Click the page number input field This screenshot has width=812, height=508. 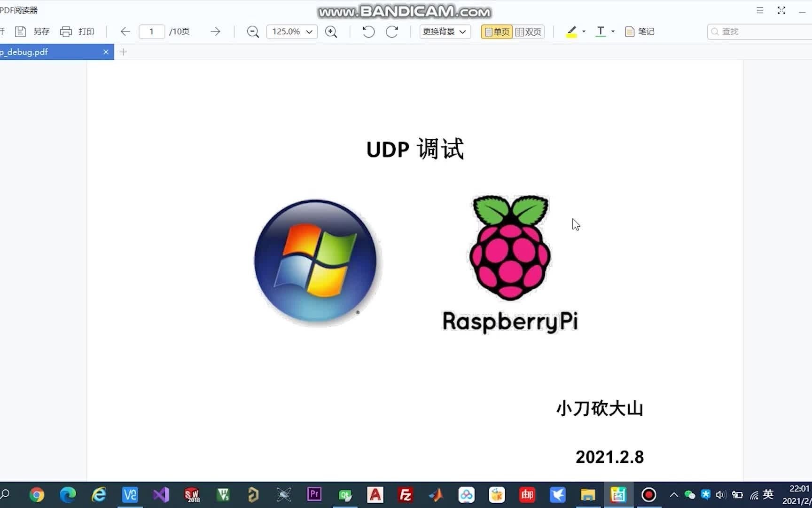pos(151,32)
